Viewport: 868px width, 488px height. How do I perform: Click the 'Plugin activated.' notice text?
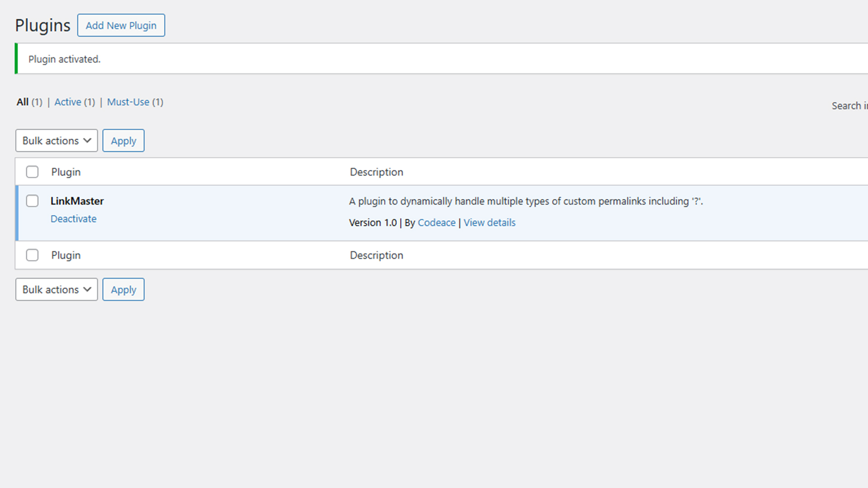click(65, 59)
